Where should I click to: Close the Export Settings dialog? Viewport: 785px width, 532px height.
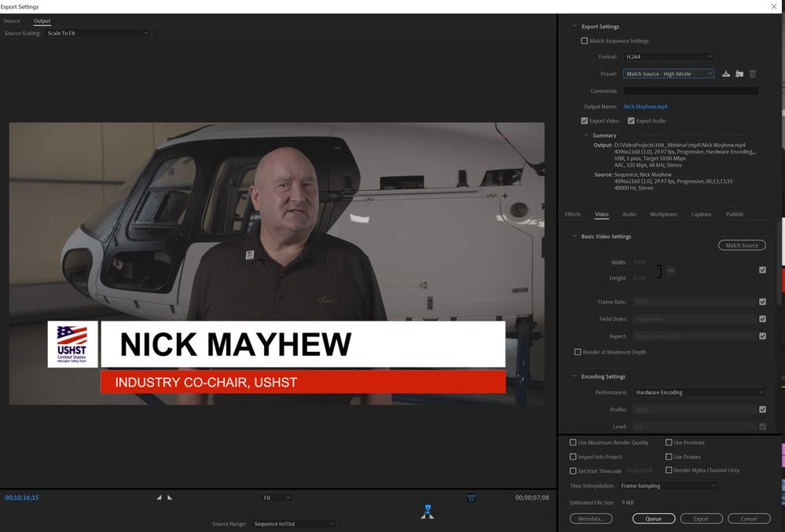(774, 6)
